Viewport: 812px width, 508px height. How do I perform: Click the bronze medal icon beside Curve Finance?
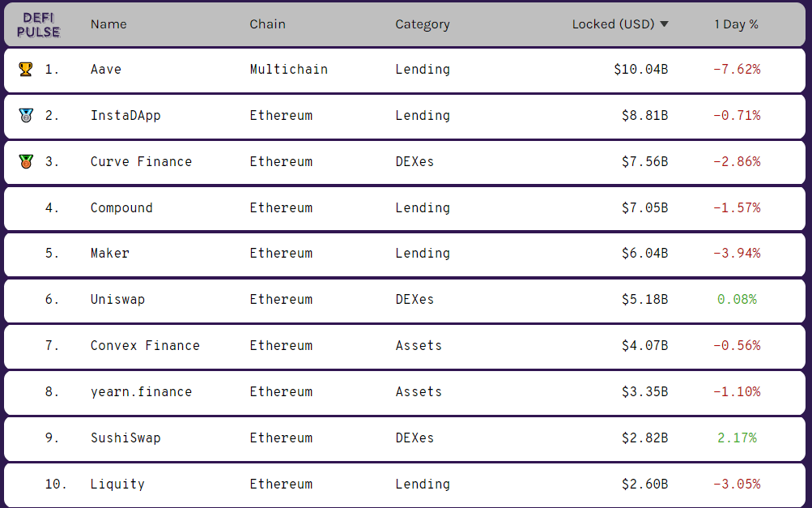26,161
